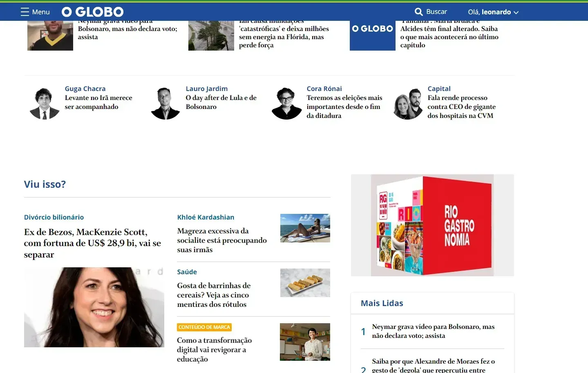
Task: Open the cereal bars photo thumbnail
Action: click(x=305, y=283)
